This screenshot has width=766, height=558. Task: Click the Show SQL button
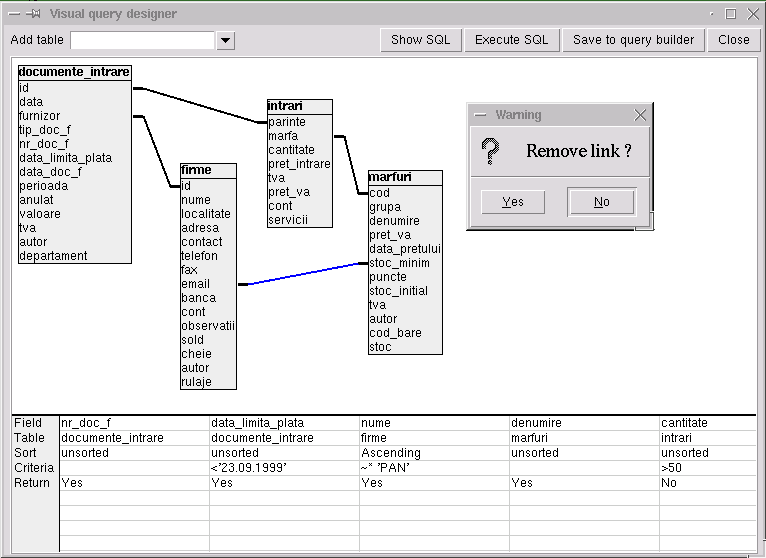[421, 40]
